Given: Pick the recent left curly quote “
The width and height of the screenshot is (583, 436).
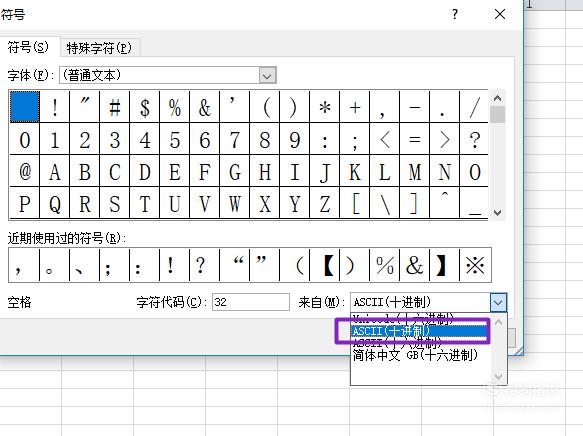Looking at the screenshot, I should (235, 265).
